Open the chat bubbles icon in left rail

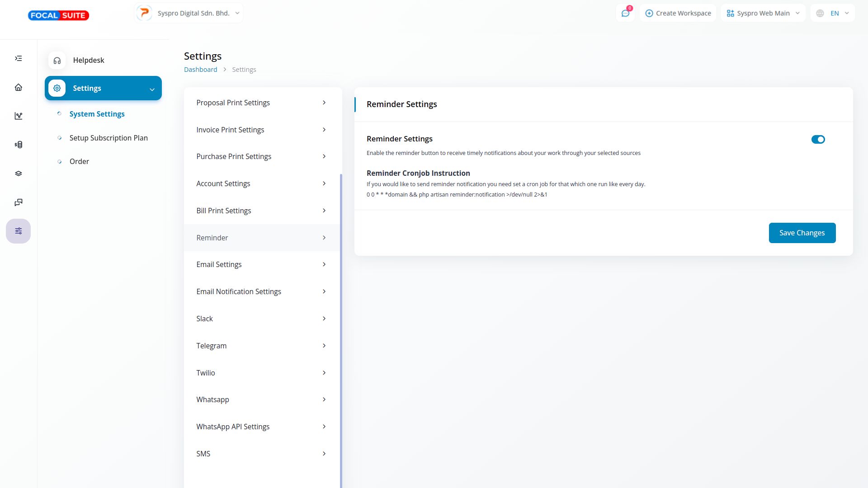coord(19,202)
